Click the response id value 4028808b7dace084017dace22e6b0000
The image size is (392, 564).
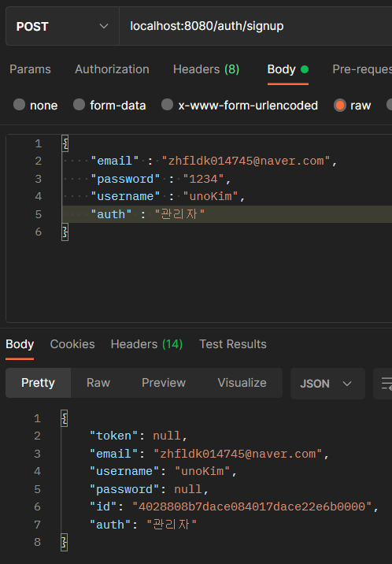pyautogui.click(x=252, y=506)
